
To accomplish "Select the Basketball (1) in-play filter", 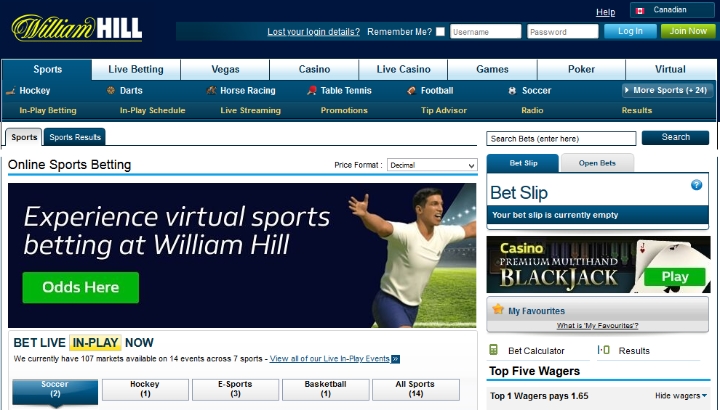I will pos(326,389).
